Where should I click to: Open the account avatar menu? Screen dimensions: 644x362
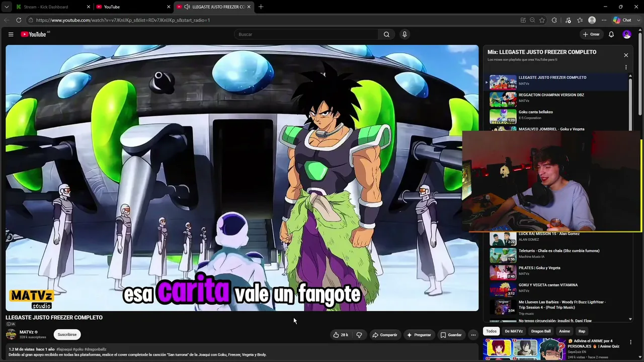coord(626,34)
